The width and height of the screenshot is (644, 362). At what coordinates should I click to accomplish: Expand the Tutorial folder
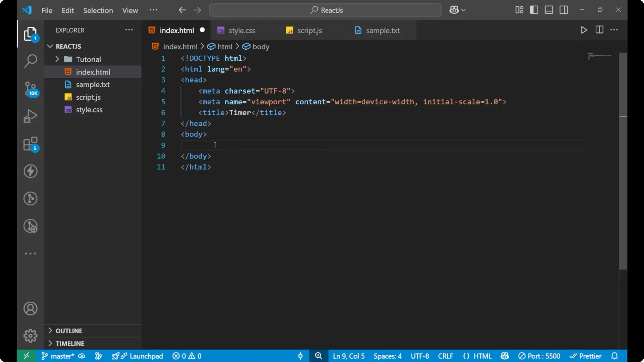coord(57,59)
